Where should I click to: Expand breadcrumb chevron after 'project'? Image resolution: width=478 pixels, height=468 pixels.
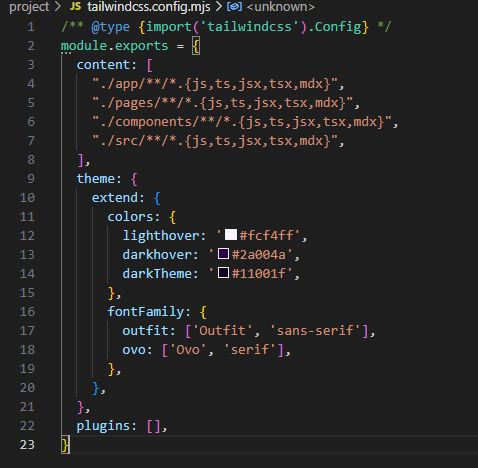(x=58, y=6)
